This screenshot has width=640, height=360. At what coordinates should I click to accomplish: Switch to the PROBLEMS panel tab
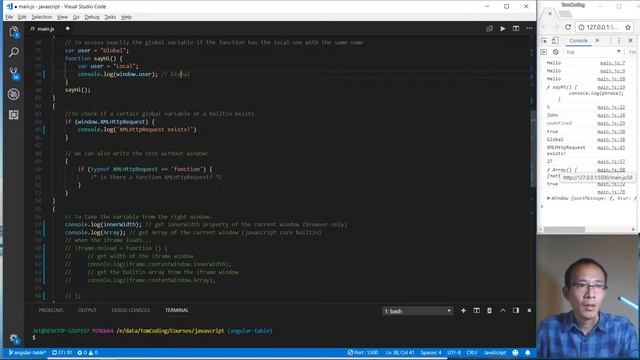click(x=51, y=310)
